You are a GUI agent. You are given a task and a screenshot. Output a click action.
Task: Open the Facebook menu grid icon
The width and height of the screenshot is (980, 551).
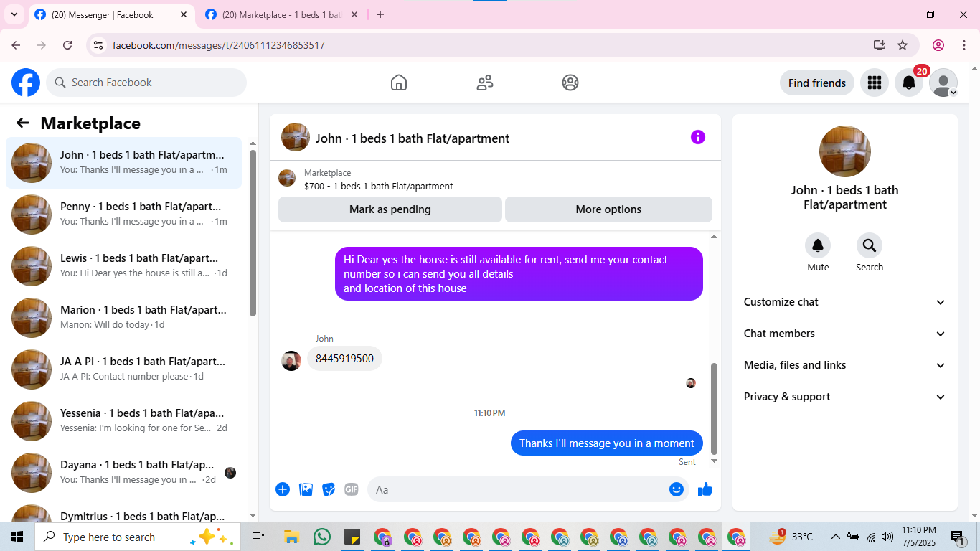click(874, 83)
